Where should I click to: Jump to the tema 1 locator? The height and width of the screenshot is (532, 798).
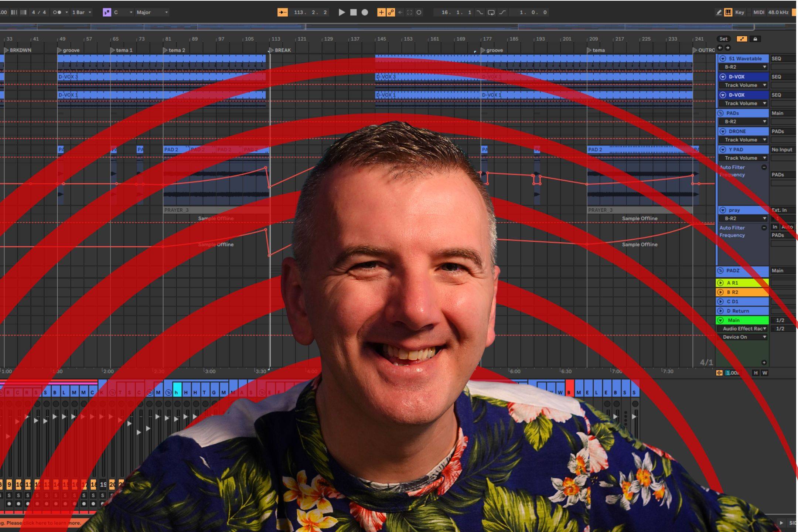point(121,50)
